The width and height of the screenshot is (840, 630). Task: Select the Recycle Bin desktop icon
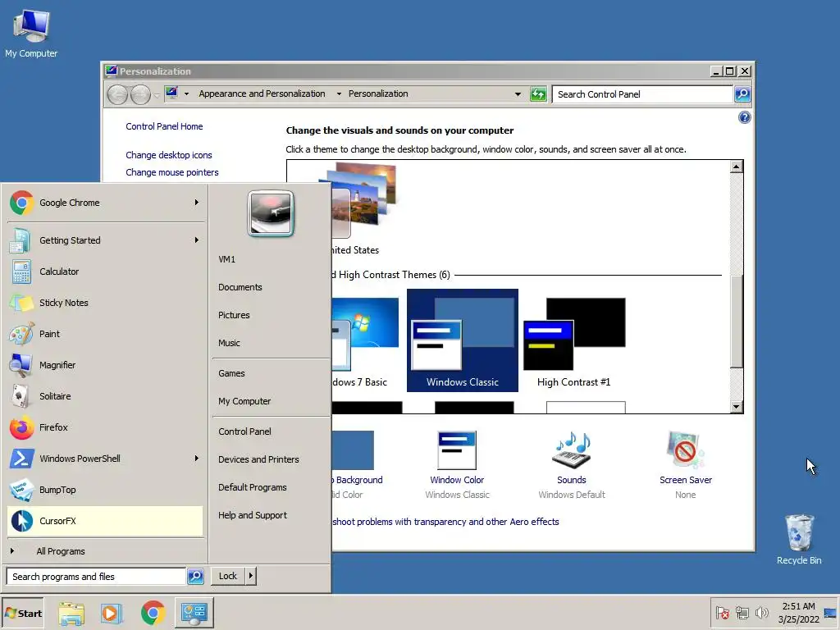pyautogui.click(x=799, y=540)
